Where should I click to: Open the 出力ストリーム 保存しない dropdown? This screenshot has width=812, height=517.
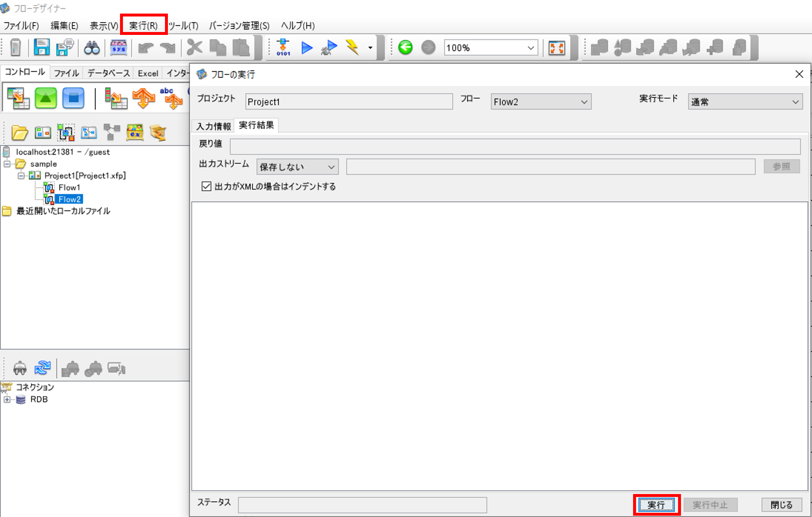297,167
